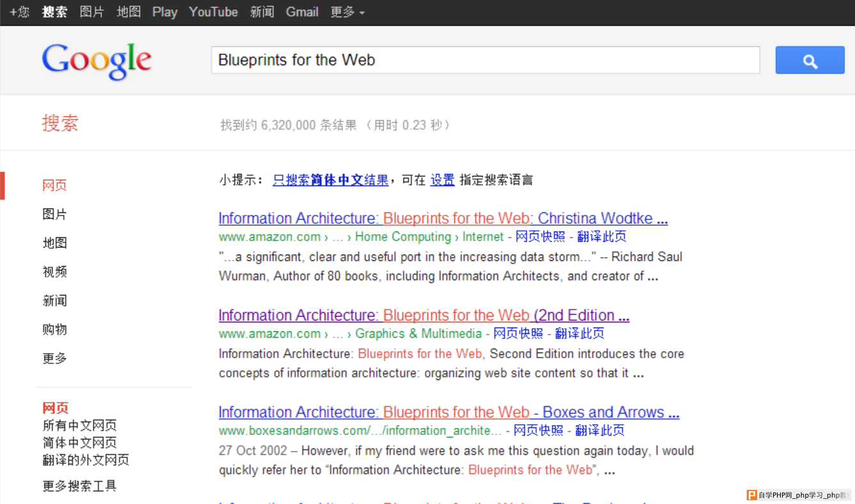Expand 更多搜索工具
This screenshot has width=855, height=504.
coord(79,486)
